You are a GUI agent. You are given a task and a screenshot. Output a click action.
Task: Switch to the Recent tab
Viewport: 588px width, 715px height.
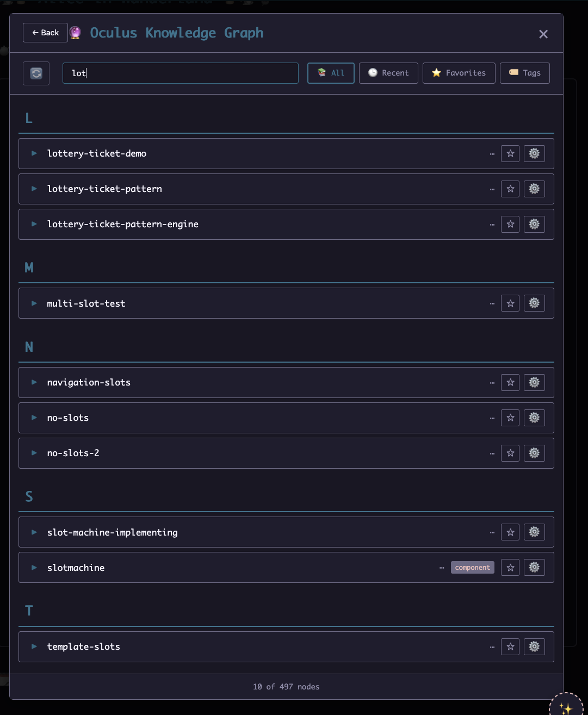pyautogui.click(x=388, y=73)
